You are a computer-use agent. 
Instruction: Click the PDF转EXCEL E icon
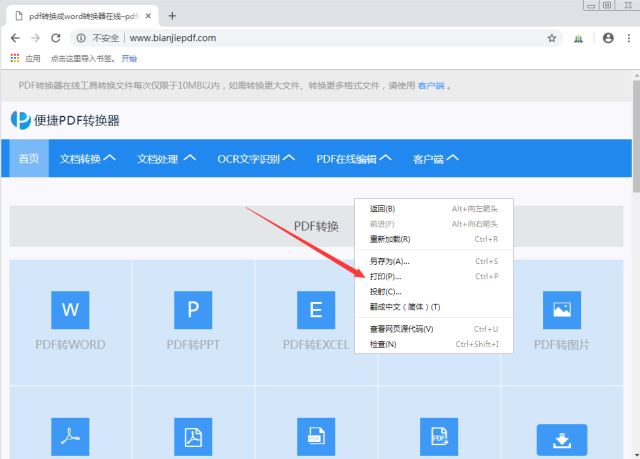[316, 310]
